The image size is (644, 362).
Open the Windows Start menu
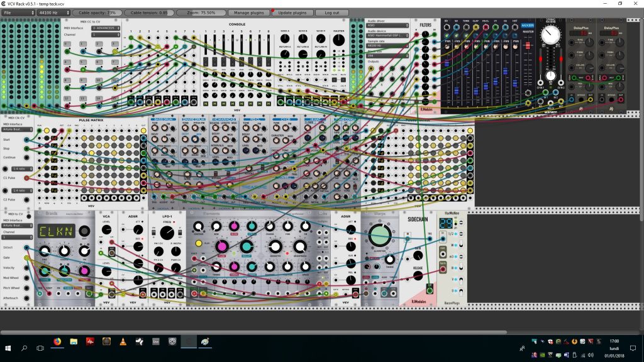coord(8,348)
